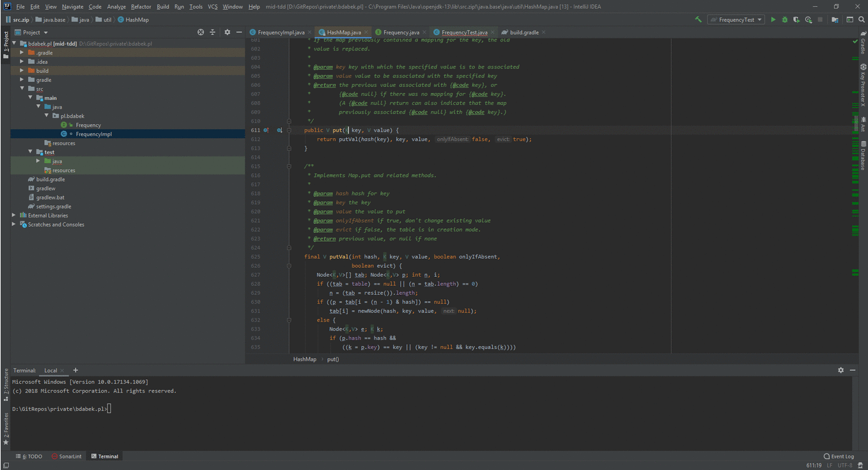Open the File menu

pyautogui.click(x=20, y=6)
